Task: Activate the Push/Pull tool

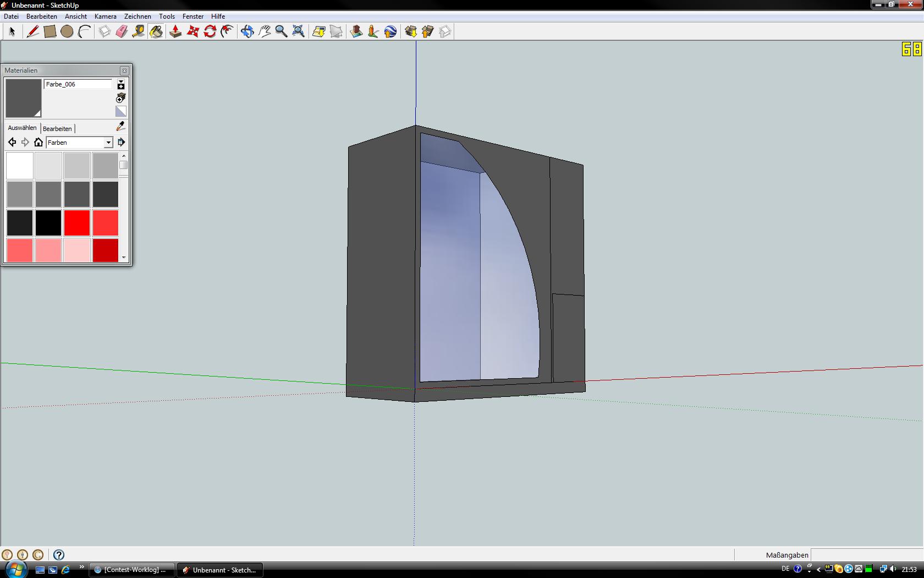Action: pos(175,31)
